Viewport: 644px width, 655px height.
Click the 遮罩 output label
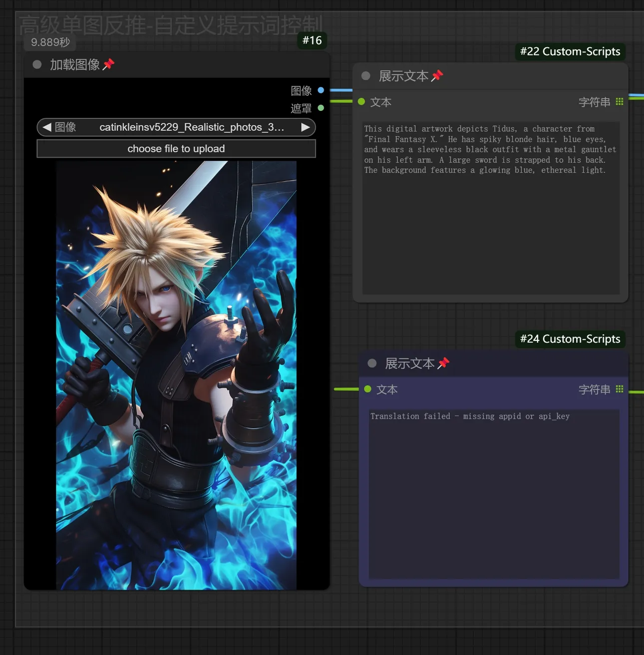point(301,108)
